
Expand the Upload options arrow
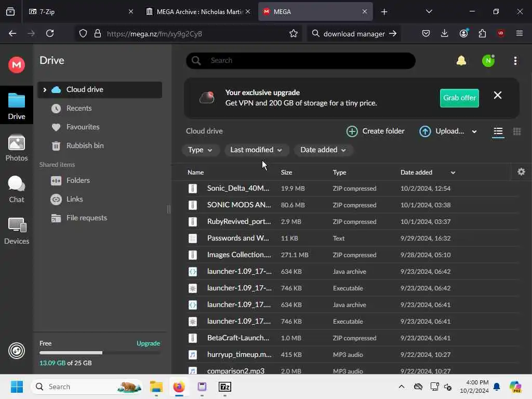[474, 131]
